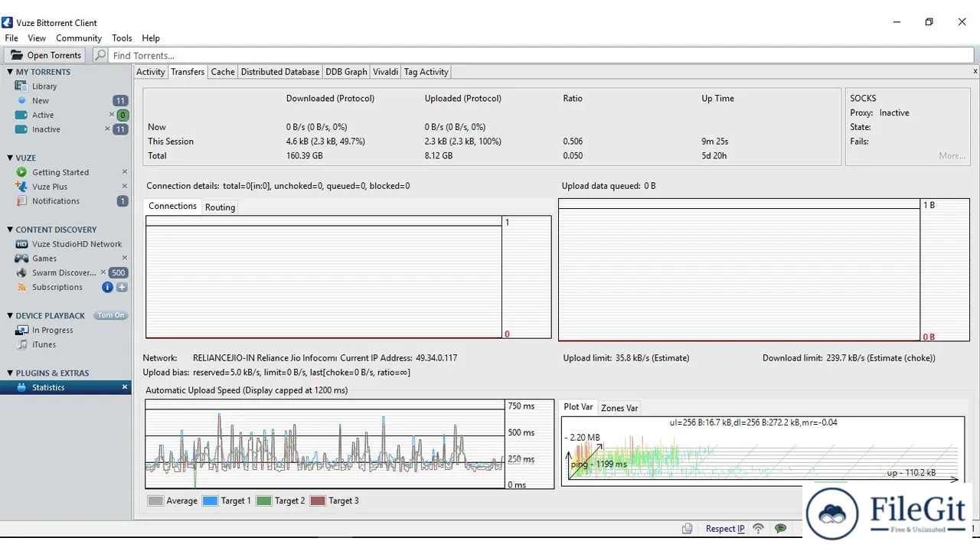
Task: Click the status bar wifi signal icon
Action: [758, 528]
